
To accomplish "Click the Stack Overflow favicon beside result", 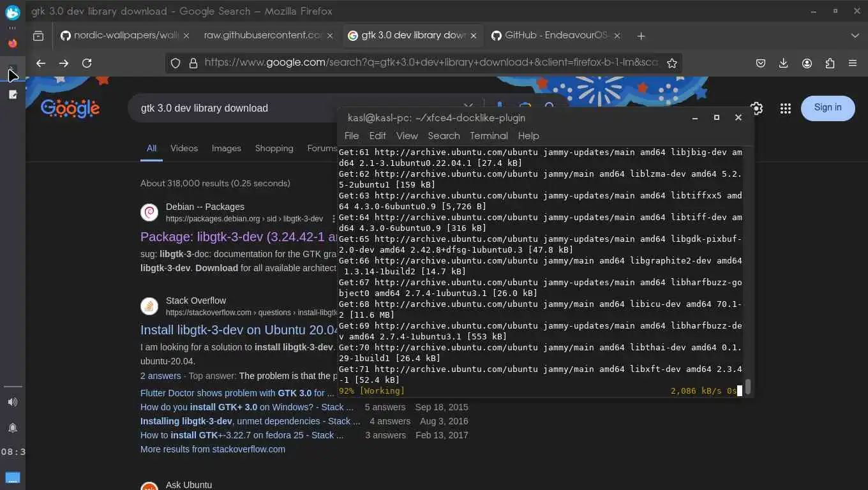I will (149, 306).
